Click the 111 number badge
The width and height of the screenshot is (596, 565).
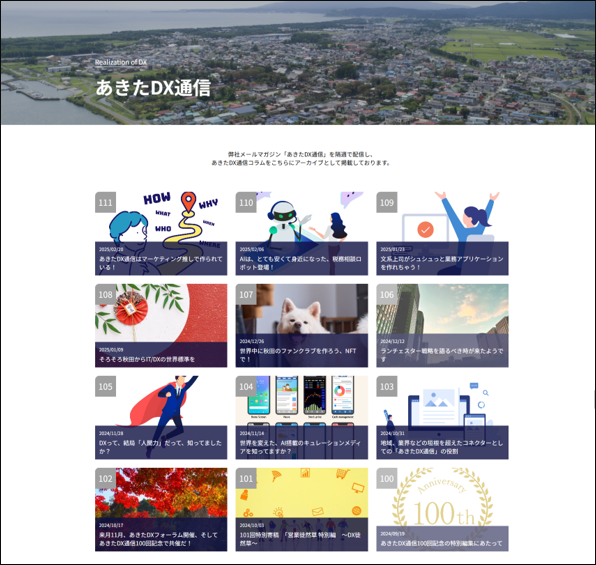(x=105, y=202)
